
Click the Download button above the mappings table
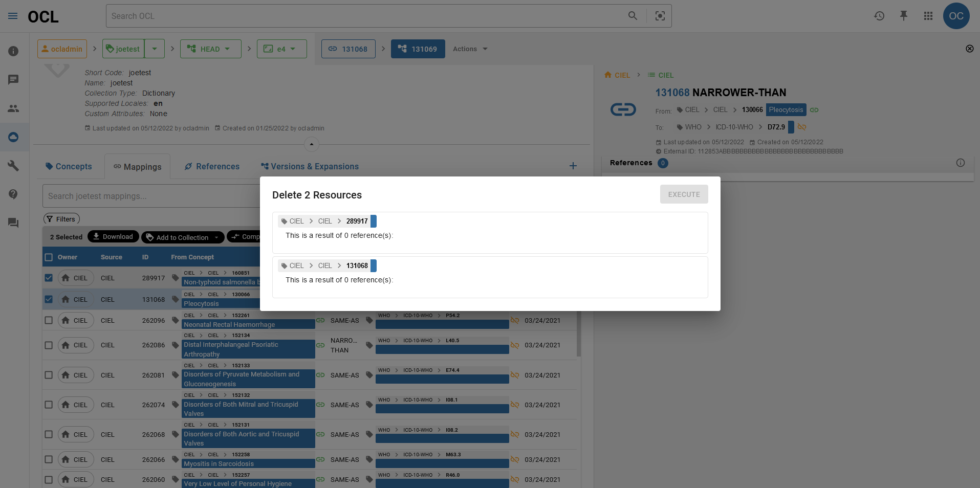pyautogui.click(x=113, y=236)
